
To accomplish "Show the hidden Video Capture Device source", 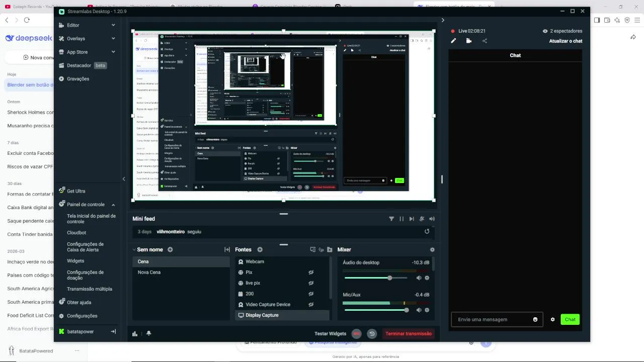I will (x=311, y=304).
